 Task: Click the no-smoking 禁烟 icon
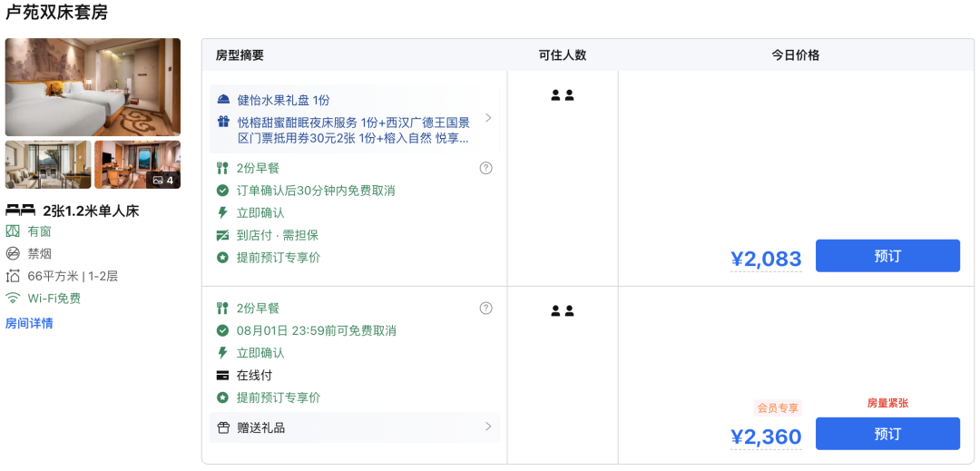pyautogui.click(x=13, y=253)
